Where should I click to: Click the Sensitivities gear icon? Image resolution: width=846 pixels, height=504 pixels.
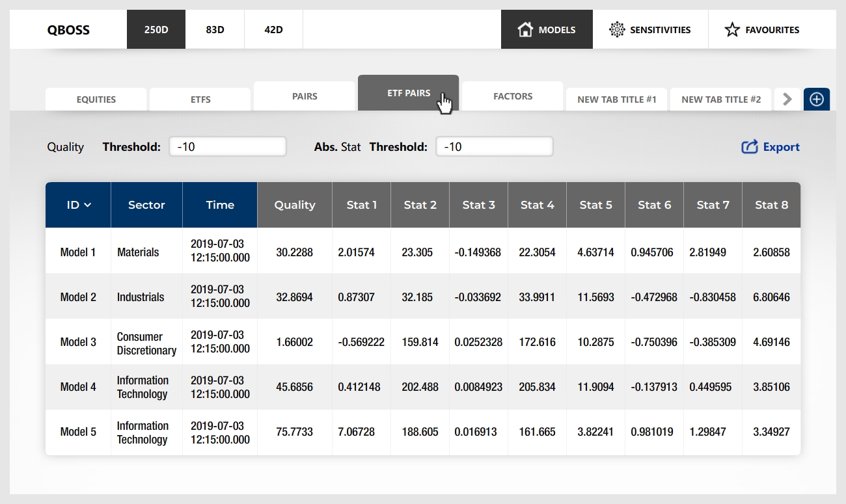pyautogui.click(x=616, y=29)
